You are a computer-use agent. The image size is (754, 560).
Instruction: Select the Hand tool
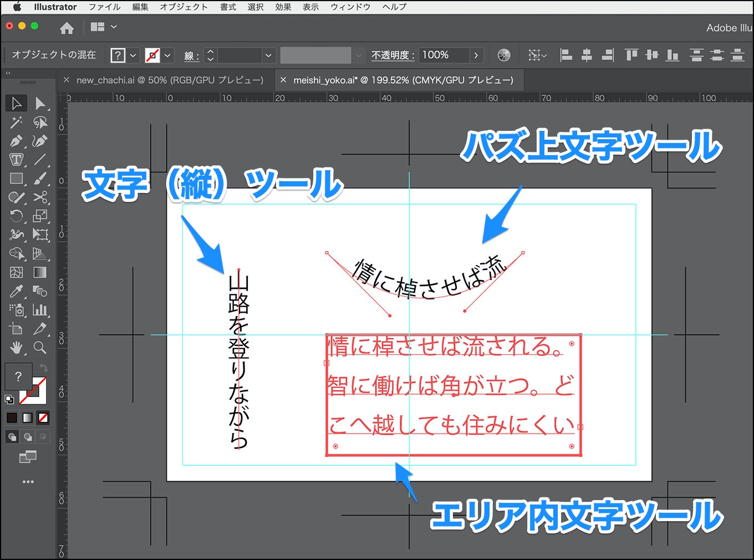[x=16, y=348]
